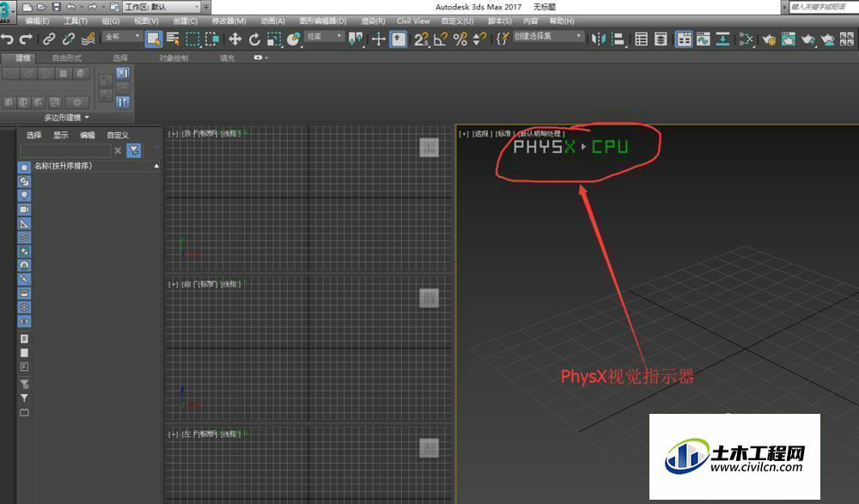Toggle the Percent Snap button
Image resolution: width=859 pixels, height=504 pixels.
460,39
